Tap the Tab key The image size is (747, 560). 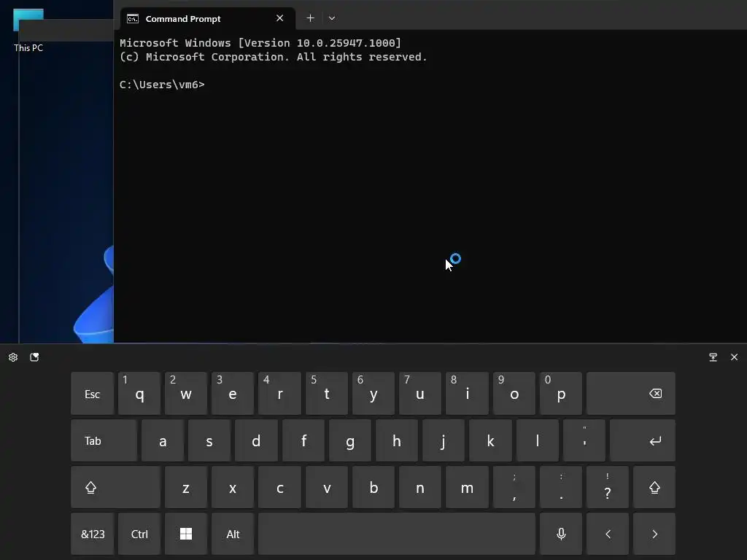click(x=104, y=441)
